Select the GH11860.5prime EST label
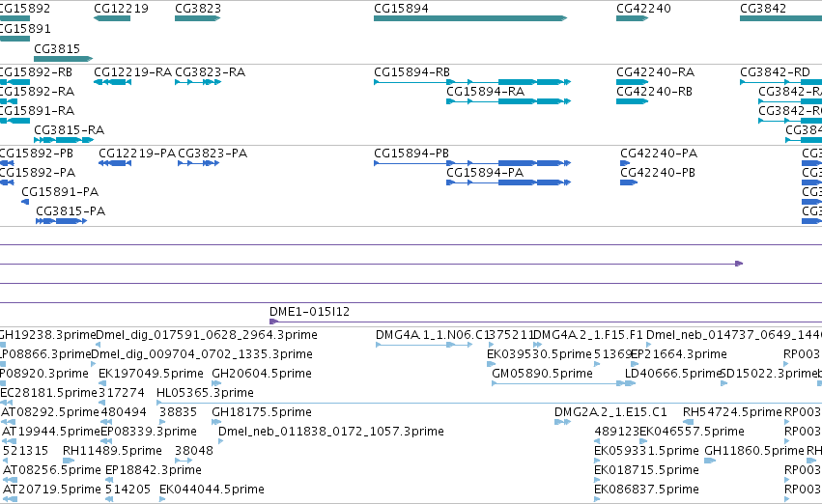This screenshot has width=822, height=504. (x=753, y=451)
